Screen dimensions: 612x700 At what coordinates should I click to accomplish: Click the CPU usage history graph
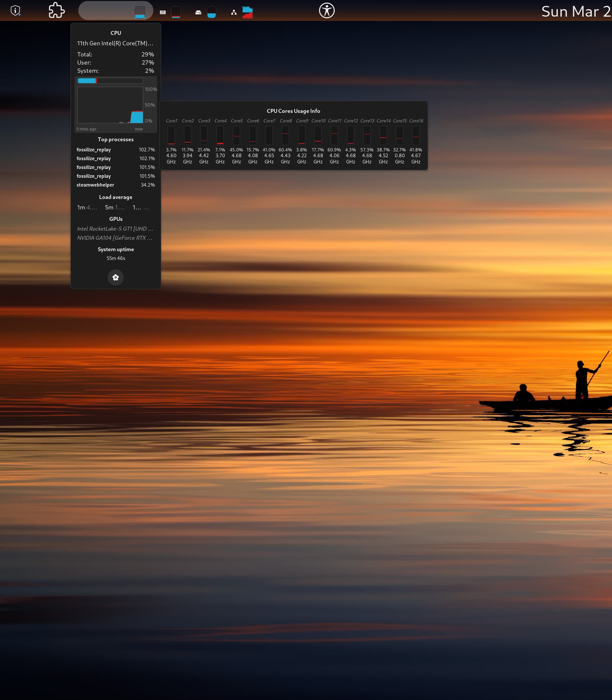pyautogui.click(x=110, y=105)
